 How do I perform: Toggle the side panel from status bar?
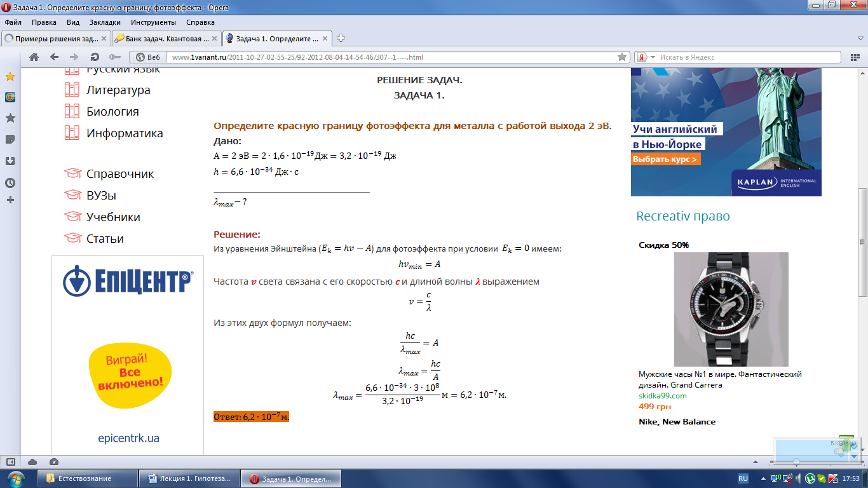[10, 462]
